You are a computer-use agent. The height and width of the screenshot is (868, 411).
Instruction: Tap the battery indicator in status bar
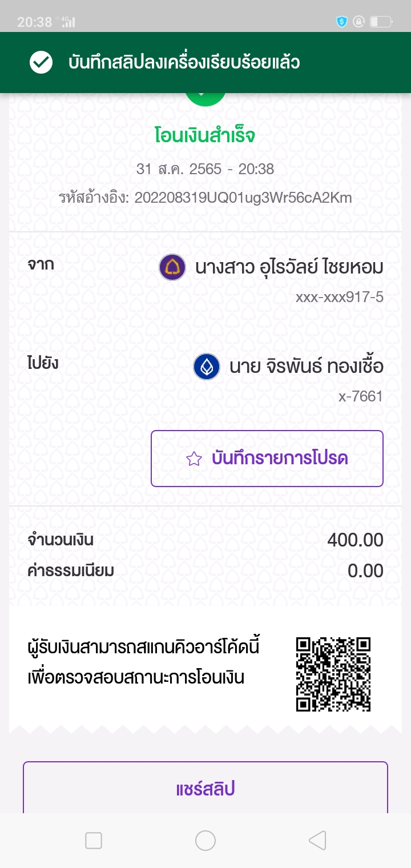381,22
